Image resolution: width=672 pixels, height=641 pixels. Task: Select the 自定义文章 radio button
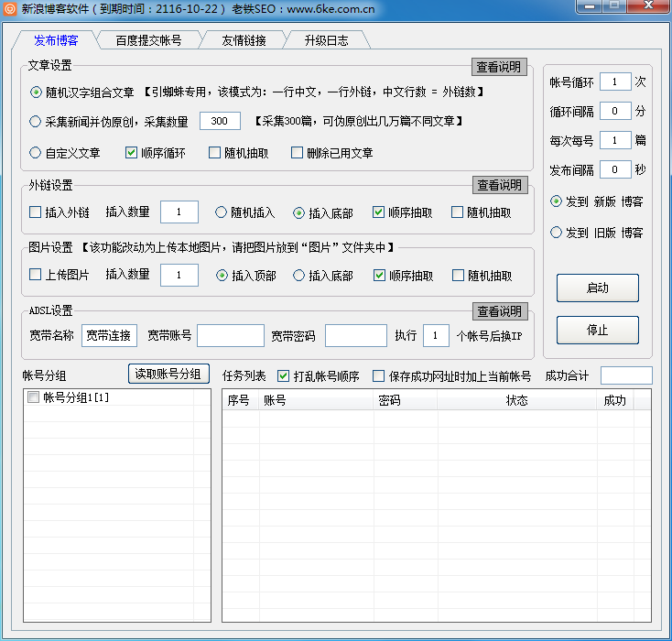(x=36, y=153)
